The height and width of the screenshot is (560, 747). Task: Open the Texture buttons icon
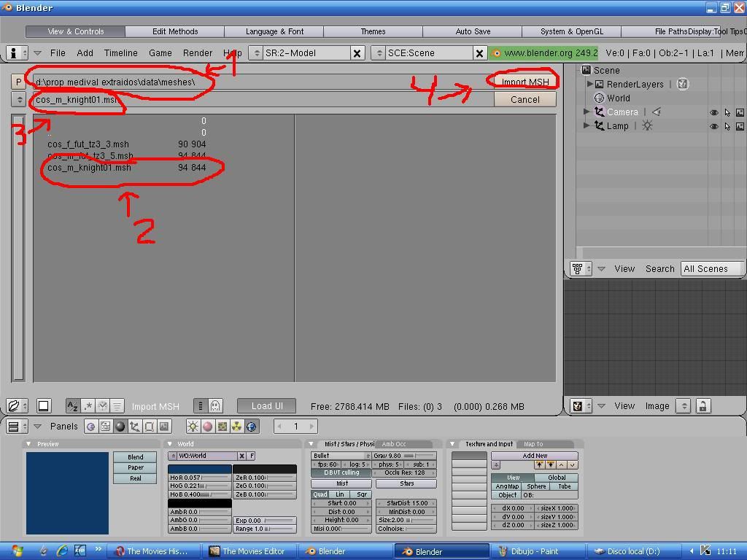tap(222, 427)
